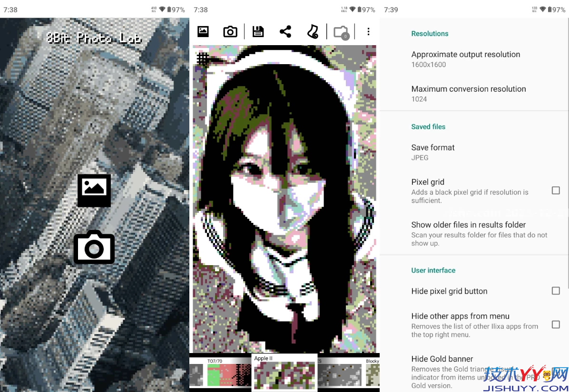Save the converted image with the floppy icon

pos(258,31)
